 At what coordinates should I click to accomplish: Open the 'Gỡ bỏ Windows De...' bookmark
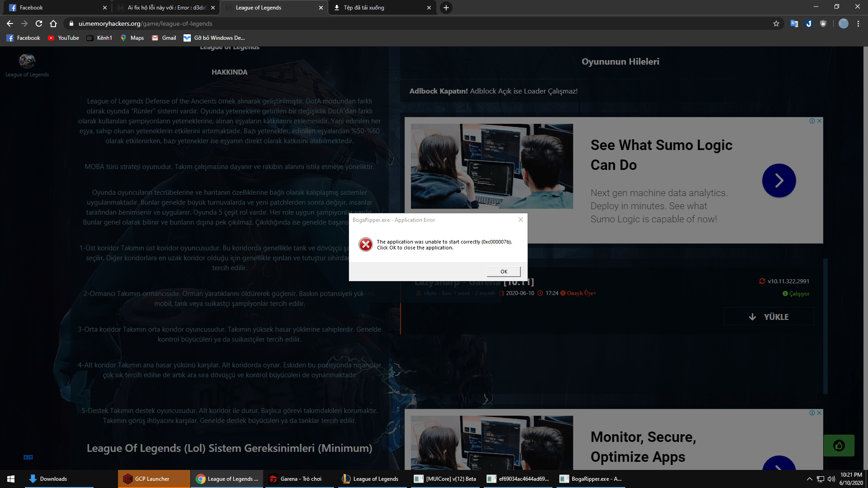214,38
